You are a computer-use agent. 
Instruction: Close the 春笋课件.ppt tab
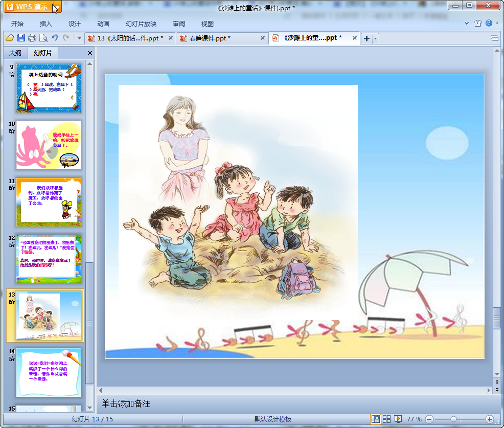click(263, 38)
